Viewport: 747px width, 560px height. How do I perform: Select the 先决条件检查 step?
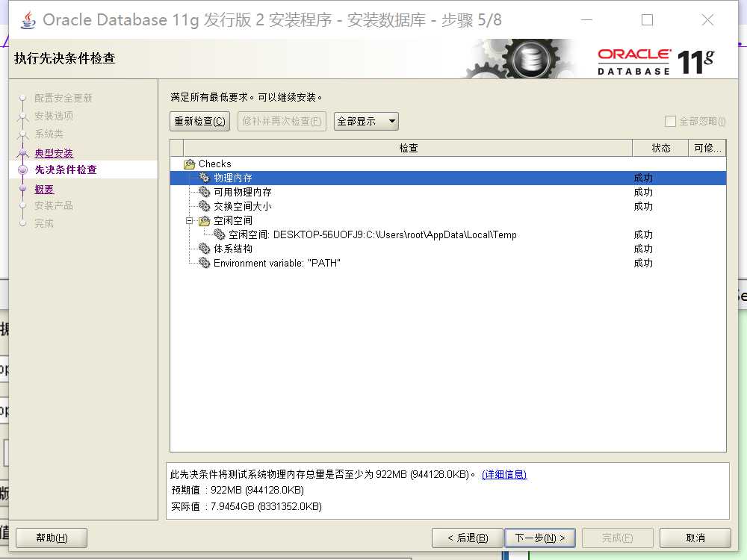[66, 170]
